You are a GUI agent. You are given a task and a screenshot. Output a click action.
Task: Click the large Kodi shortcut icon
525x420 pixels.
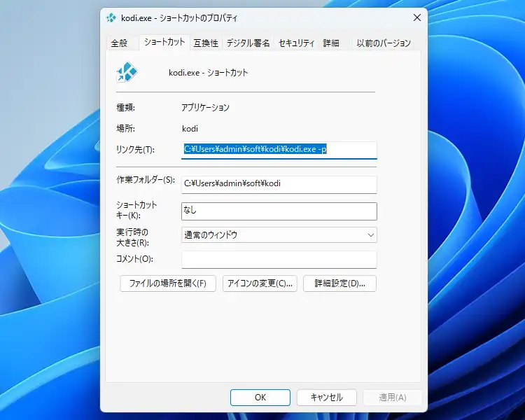pos(127,71)
